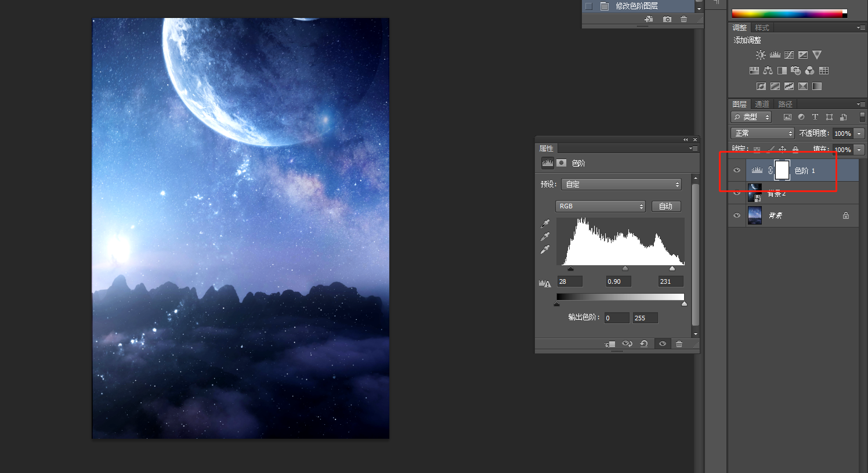Switch to the 路径 tab

(785, 104)
